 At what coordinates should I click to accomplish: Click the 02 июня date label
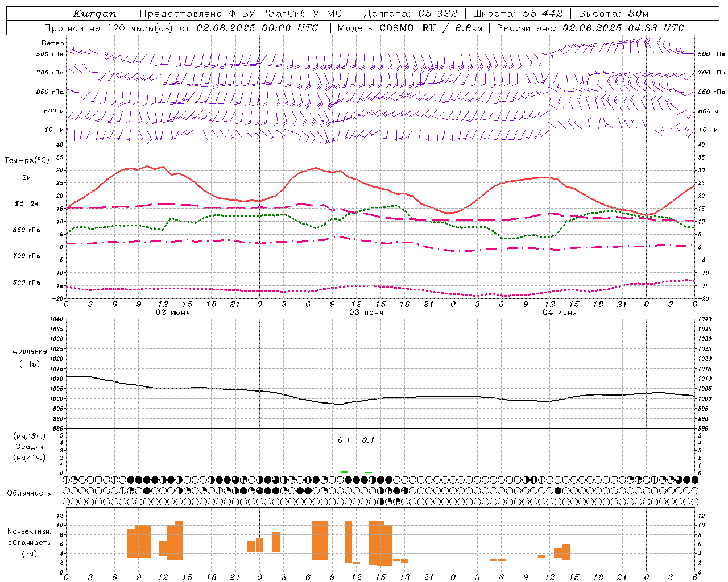(173, 312)
